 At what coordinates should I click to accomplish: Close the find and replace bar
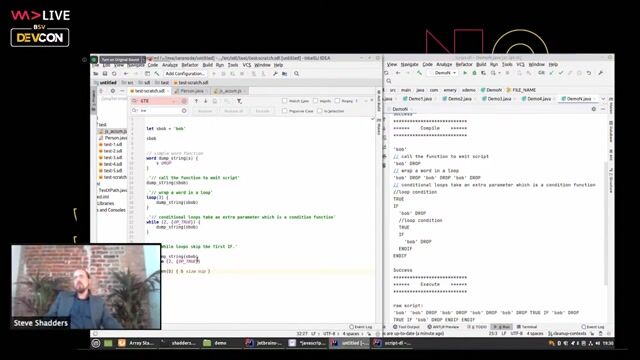point(372,100)
